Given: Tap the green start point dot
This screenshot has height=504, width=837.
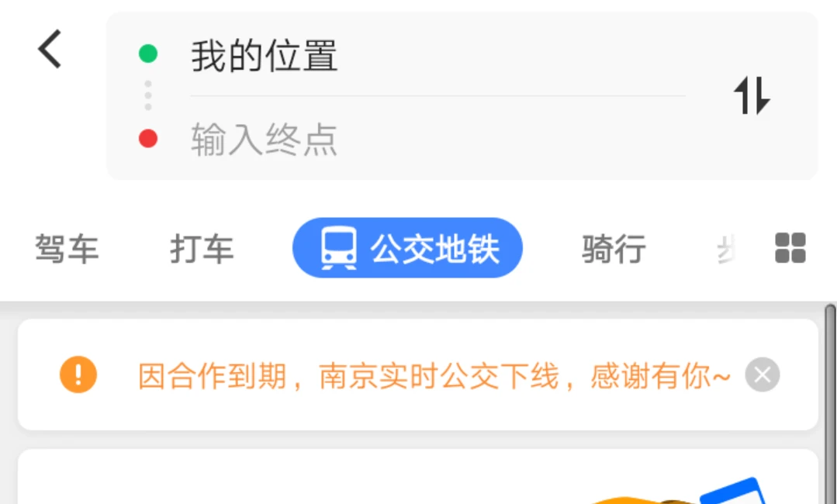Looking at the screenshot, I should pos(148,54).
